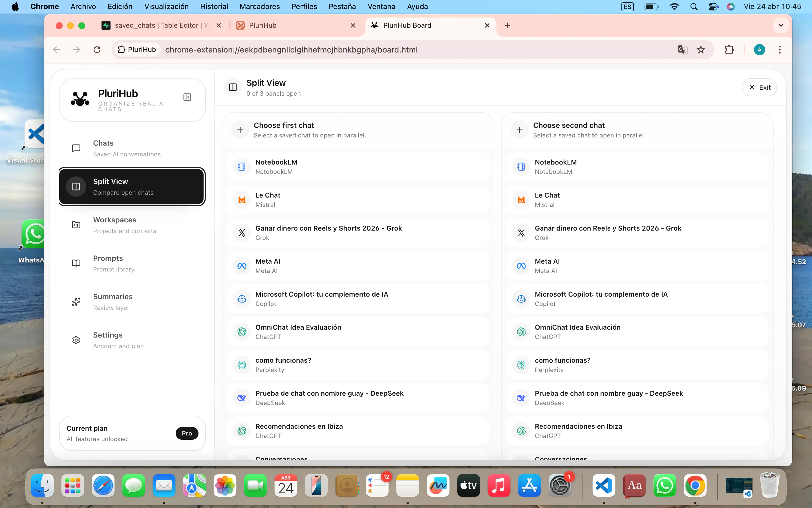812x508 pixels.
Task: Click 'Current plan' label
Action: (x=87, y=428)
